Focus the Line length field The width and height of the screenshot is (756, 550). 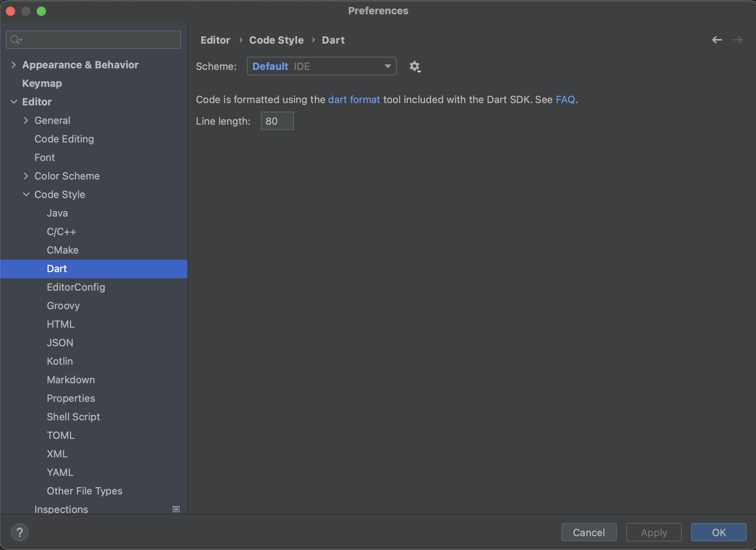(x=277, y=121)
